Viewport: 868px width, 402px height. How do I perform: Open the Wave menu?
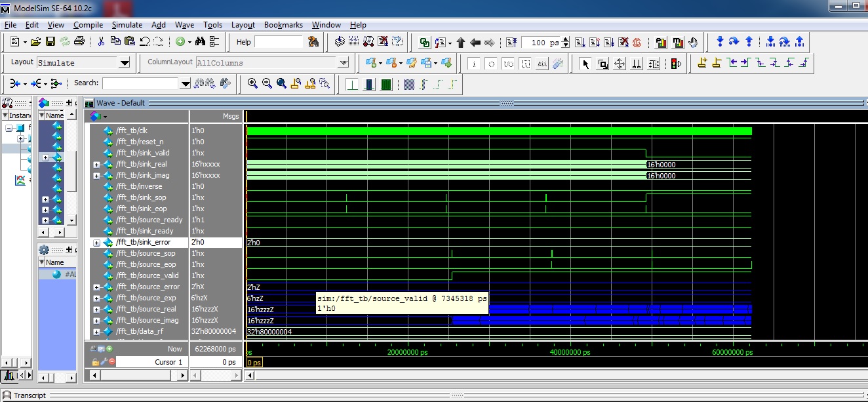(184, 25)
